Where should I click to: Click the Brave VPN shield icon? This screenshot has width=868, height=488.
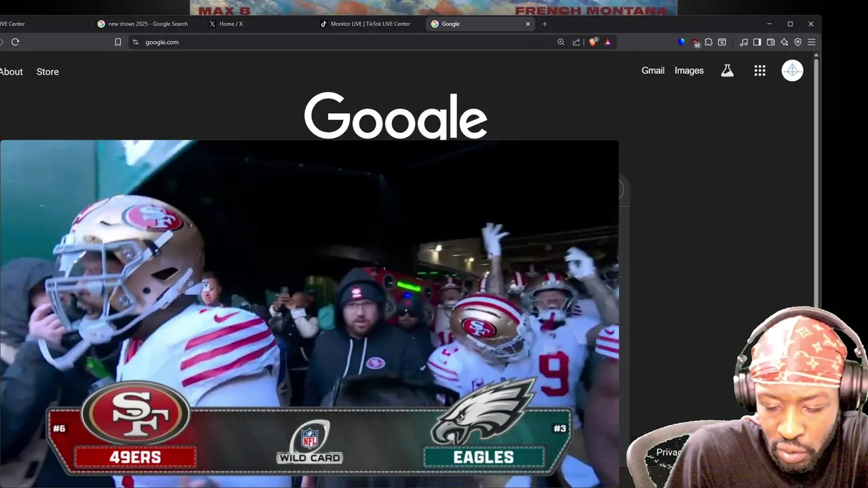click(x=798, y=42)
